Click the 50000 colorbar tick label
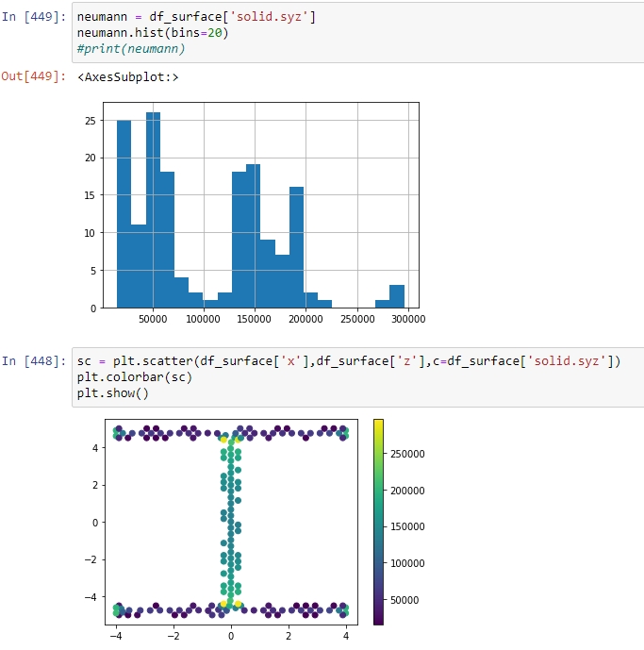The image size is (644, 650). tap(409, 600)
